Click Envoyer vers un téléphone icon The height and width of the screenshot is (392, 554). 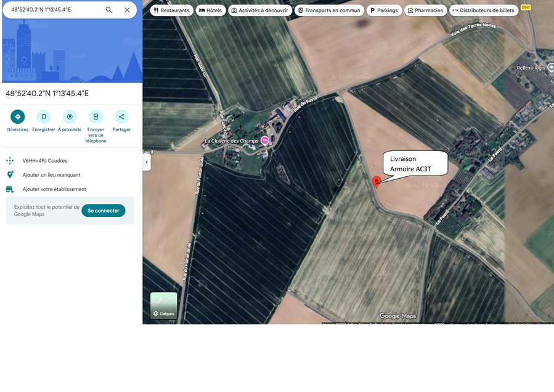(x=96, y=116)
